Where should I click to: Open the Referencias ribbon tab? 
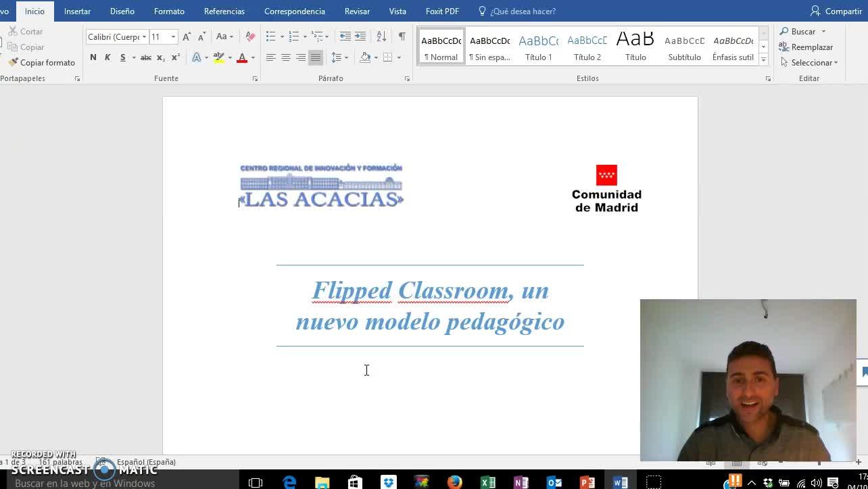pos(224,11)
